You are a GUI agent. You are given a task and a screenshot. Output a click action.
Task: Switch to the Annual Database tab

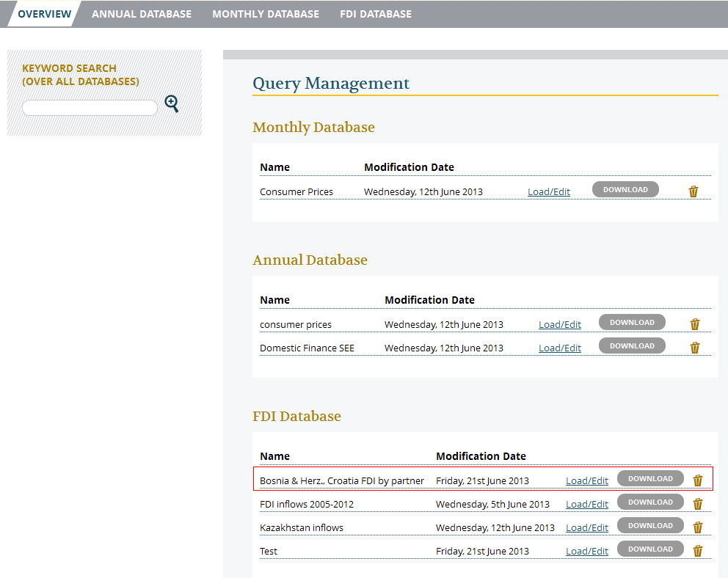(142, 14)
